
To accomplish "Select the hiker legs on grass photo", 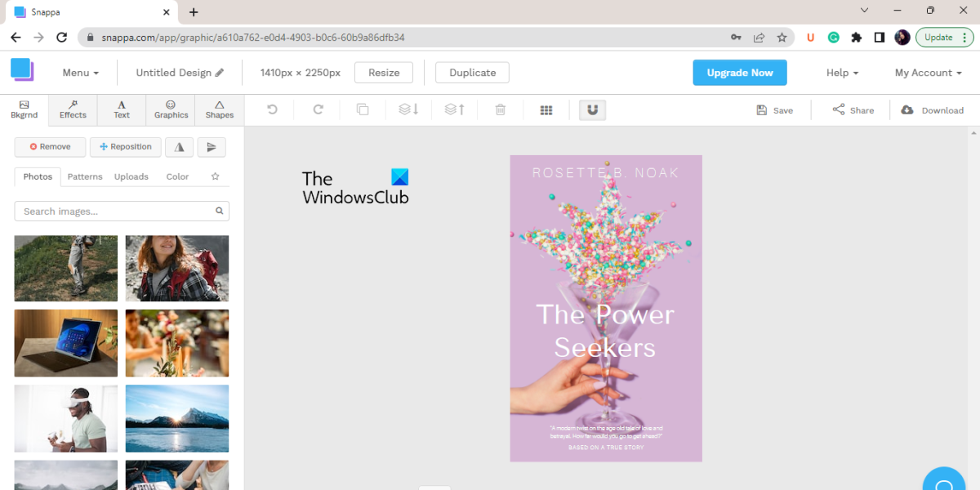I will [x=66, y=269].
